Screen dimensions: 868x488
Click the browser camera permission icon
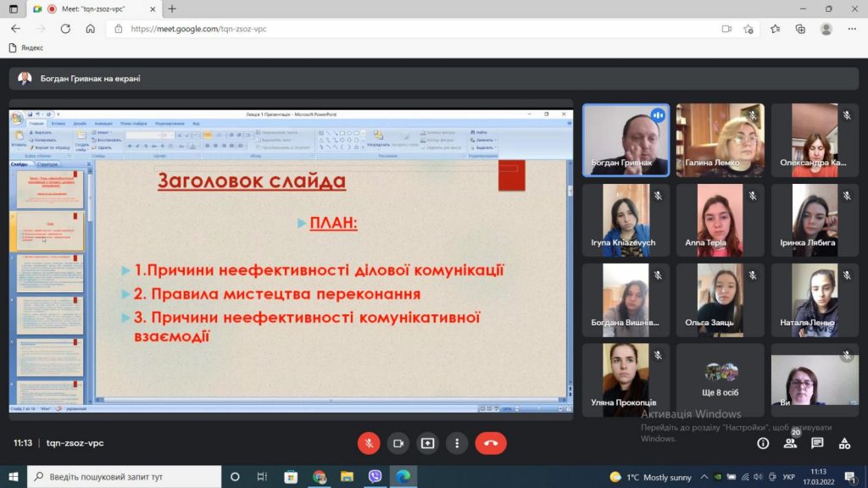(x=726, y=28)
